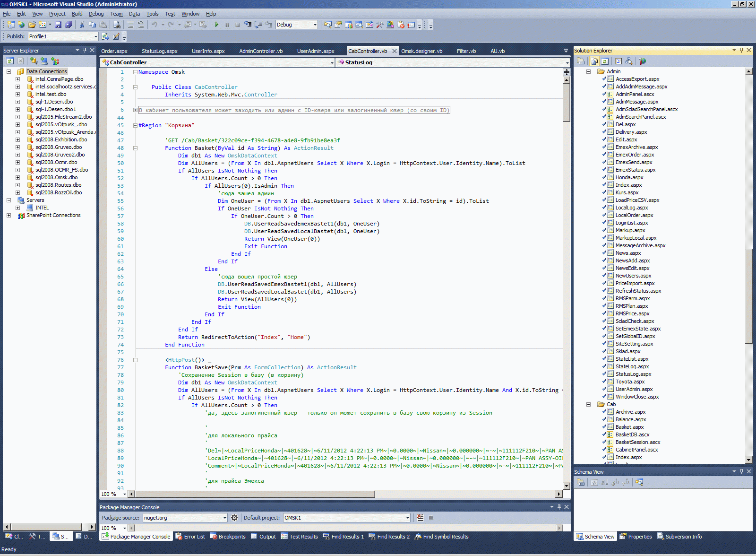The width and height of the screenshot is (756, 556).
Task: Toggle Show All Files in Solution Explorer
Action: pos(594,61)
